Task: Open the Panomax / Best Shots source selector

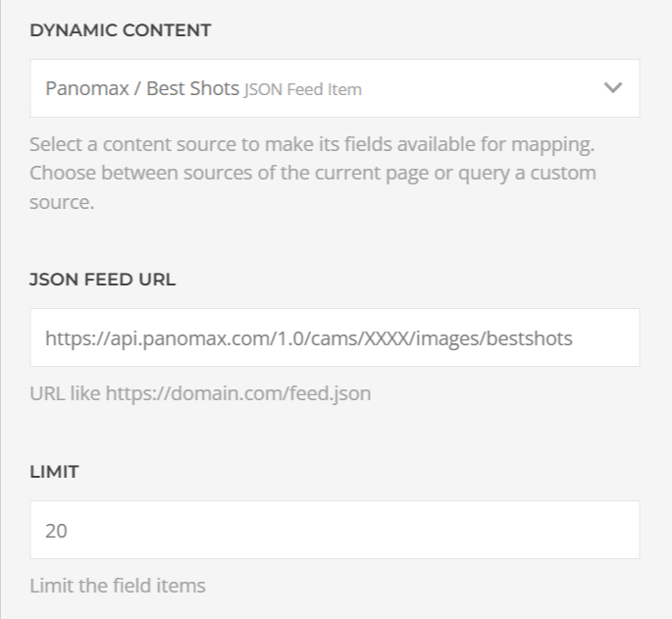Action: (x=334, y=88)
